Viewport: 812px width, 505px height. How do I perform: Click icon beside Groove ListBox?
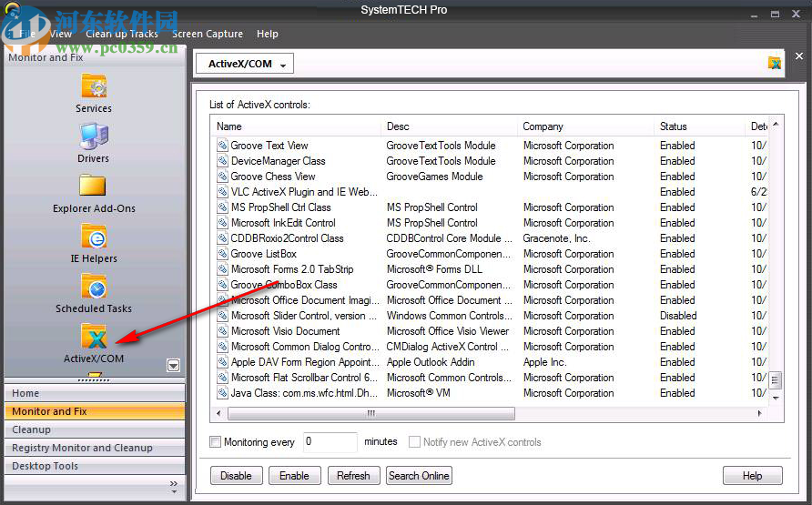pyautogui.click(x=223, y=254)
